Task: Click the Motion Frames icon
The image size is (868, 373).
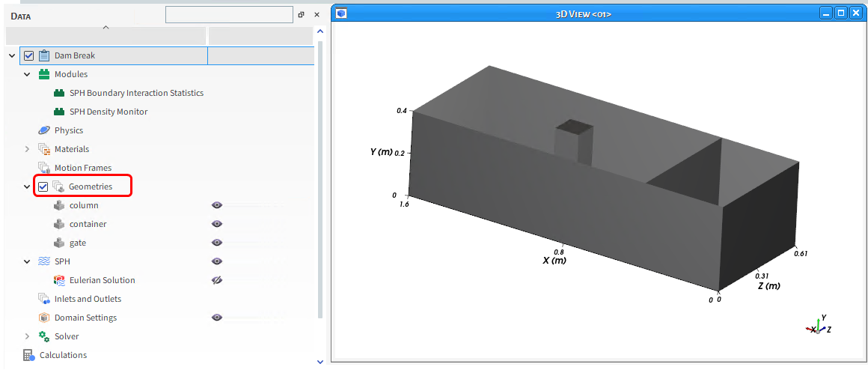Action: click(x=44, y=168)
